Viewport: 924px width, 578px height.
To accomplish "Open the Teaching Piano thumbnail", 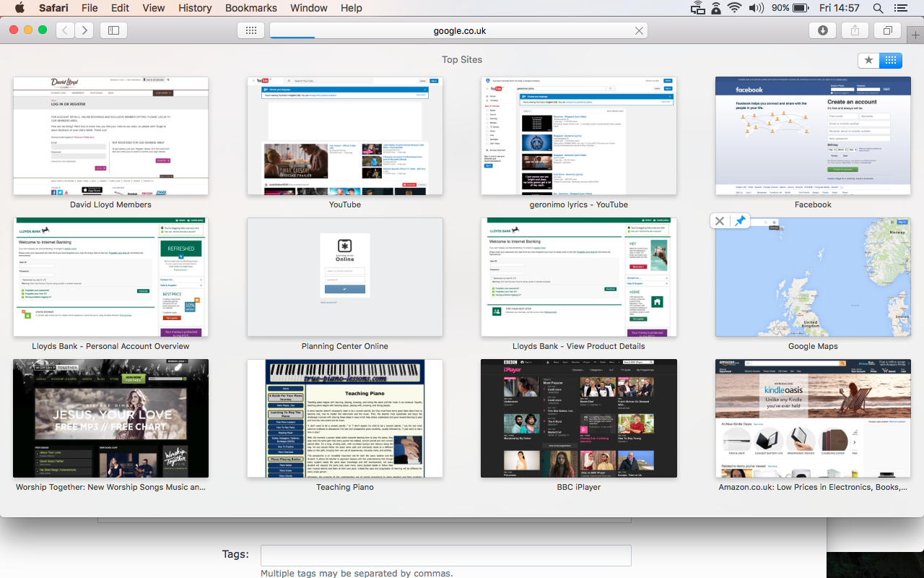I will coord(345,418).
